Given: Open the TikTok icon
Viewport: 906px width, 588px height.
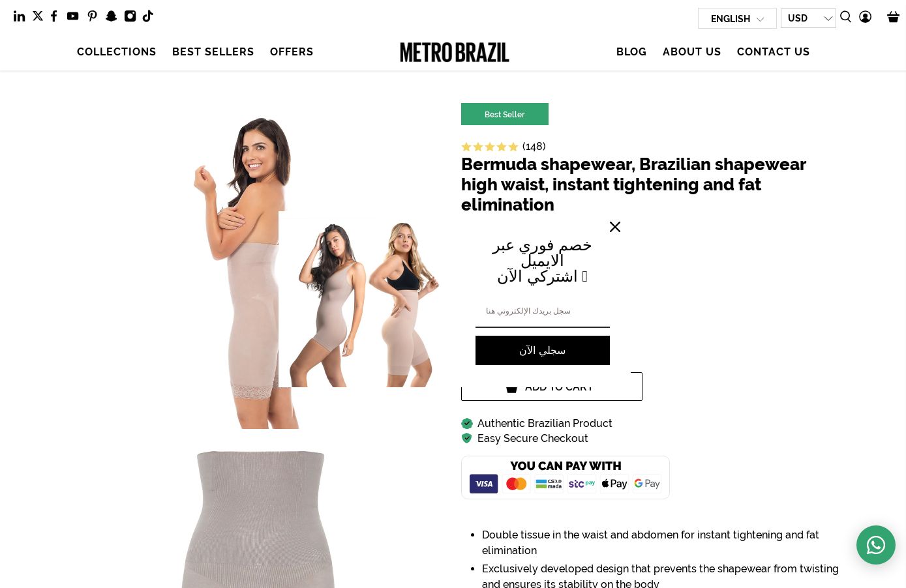Looking at the screenshot, I should (x=148, y=16).
